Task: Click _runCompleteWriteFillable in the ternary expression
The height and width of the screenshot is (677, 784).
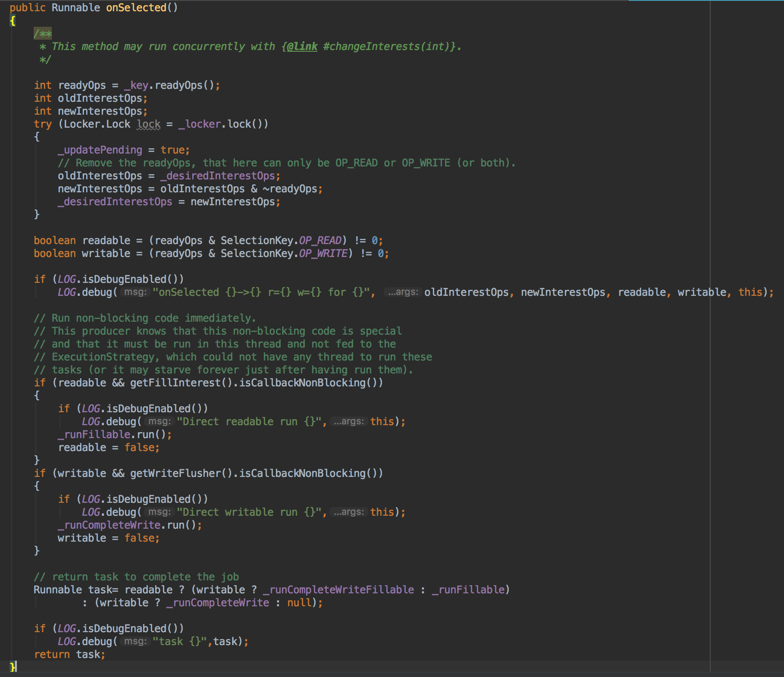Action: 339,590
